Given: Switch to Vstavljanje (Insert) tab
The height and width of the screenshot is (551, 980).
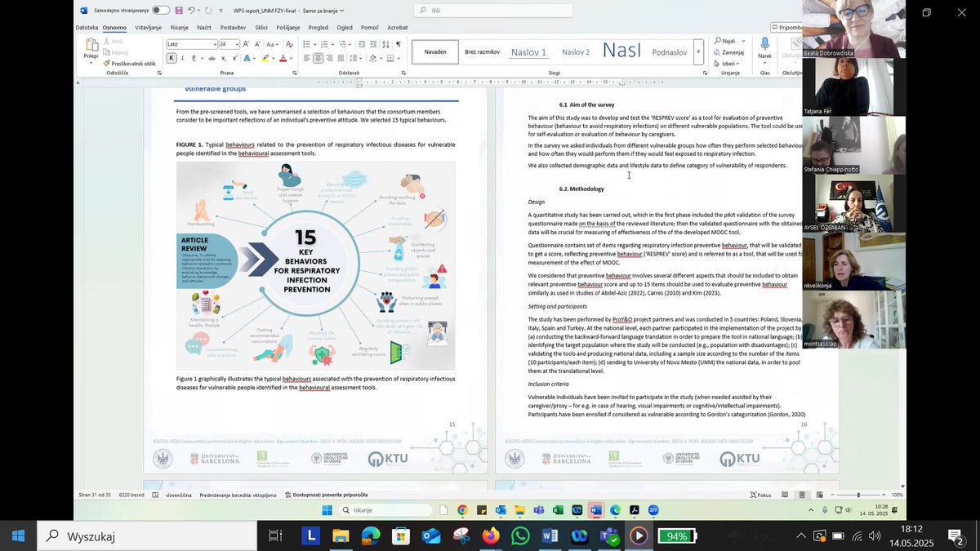Looking at the screenshot, I should point(148,27).
